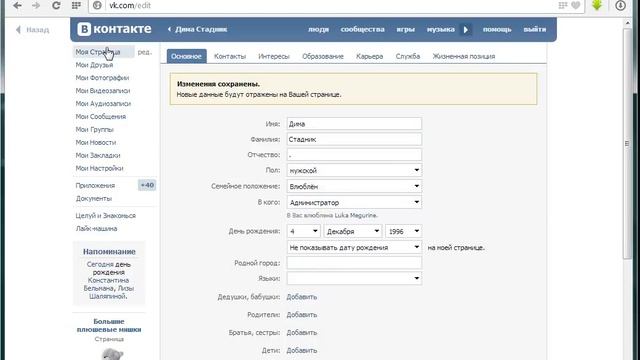Screen dimensions: 640x360
Task: Open the browser downloads icon
Action: 620,5
